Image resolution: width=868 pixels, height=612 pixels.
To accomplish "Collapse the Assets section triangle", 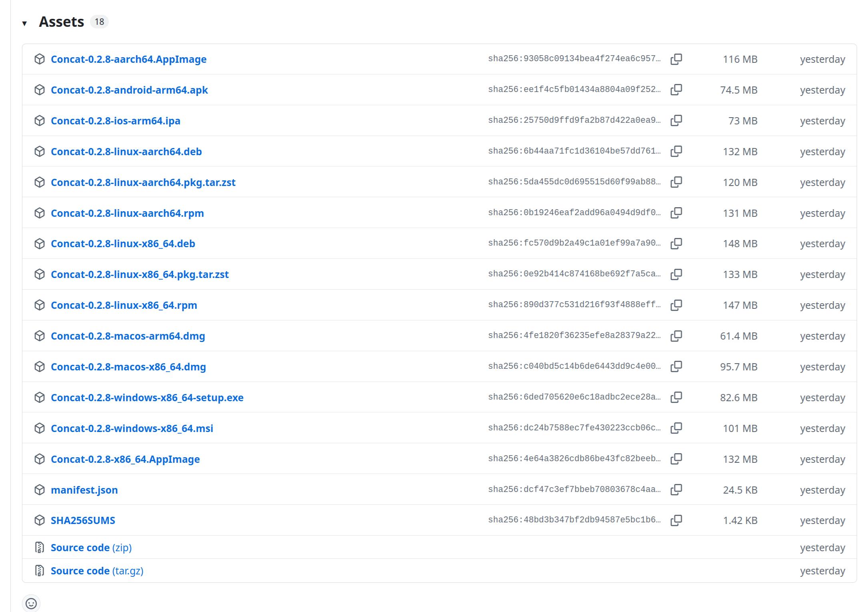I will click(24, 23).
